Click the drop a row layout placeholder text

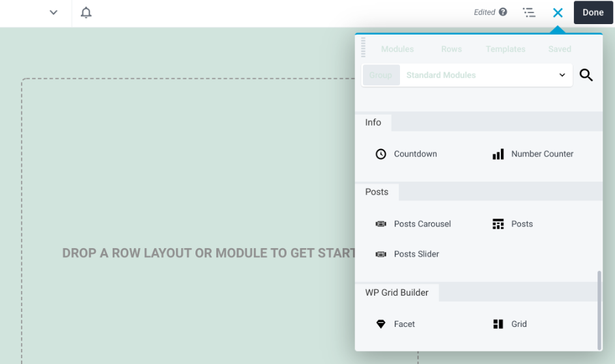pos(209,253)
